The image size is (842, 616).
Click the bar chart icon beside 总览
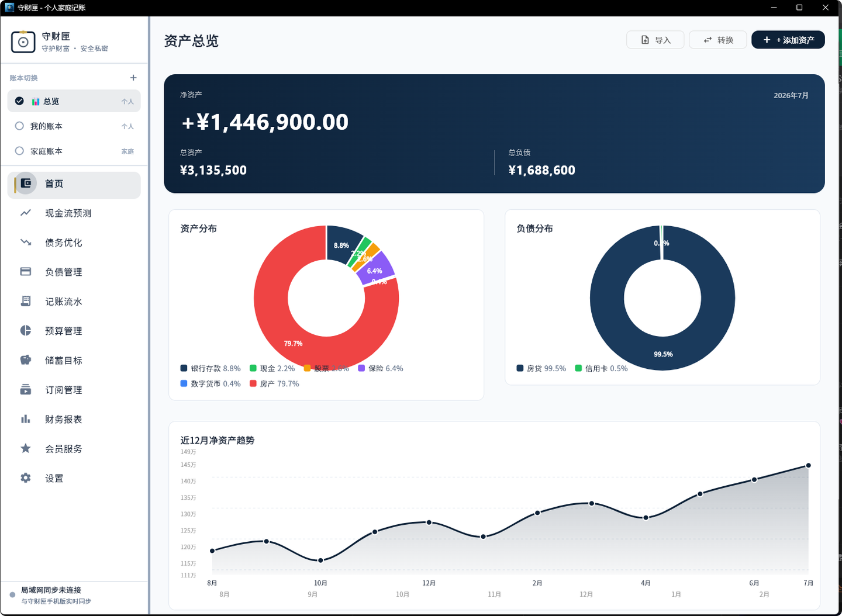[x=36, y=101]
